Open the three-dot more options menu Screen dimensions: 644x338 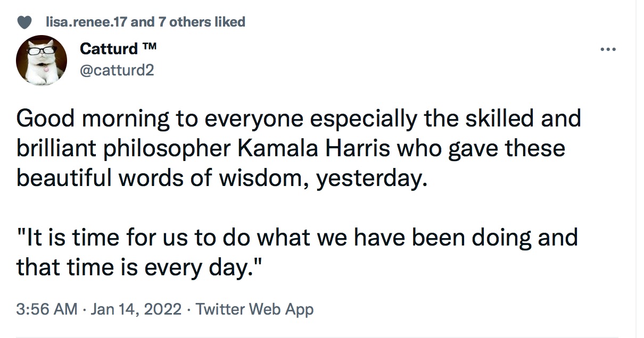tap(607, 50)
